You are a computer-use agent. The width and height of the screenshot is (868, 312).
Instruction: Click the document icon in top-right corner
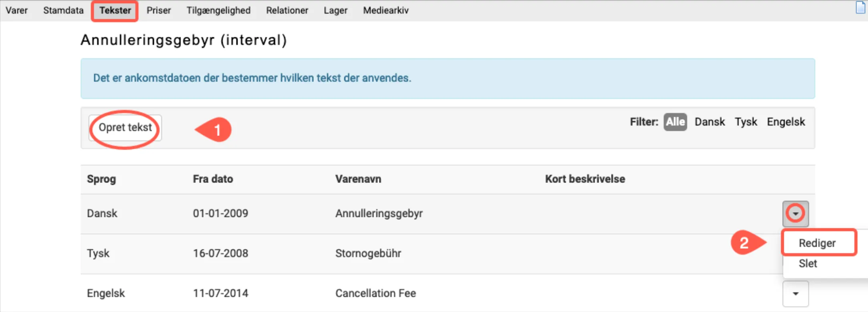coord(860,8)
